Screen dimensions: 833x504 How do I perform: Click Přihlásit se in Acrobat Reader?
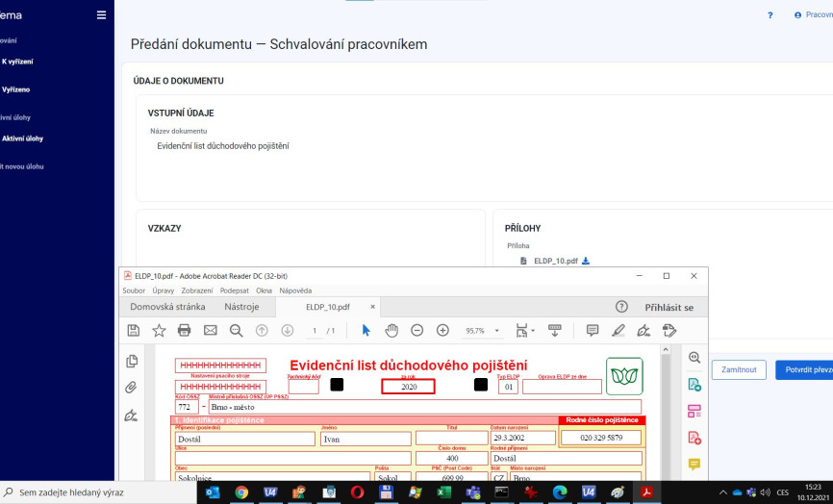coord(669,307)
